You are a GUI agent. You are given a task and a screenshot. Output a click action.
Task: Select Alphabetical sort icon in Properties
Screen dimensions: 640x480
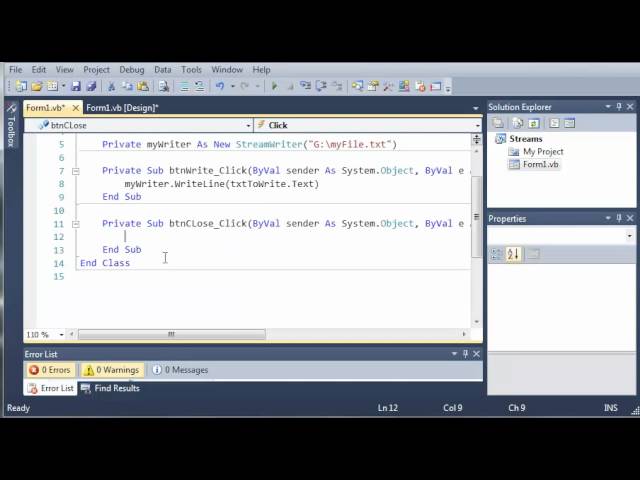[513, 255]
